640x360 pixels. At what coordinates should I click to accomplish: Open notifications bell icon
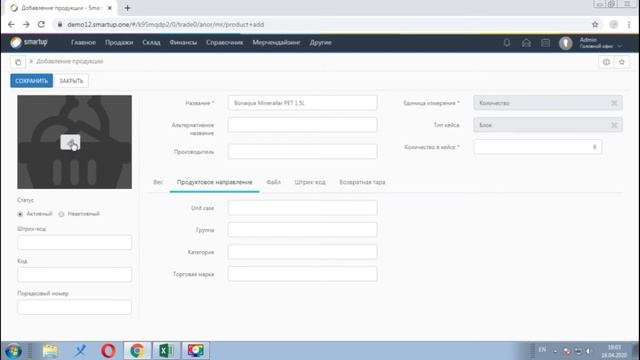tap(507, 42)
